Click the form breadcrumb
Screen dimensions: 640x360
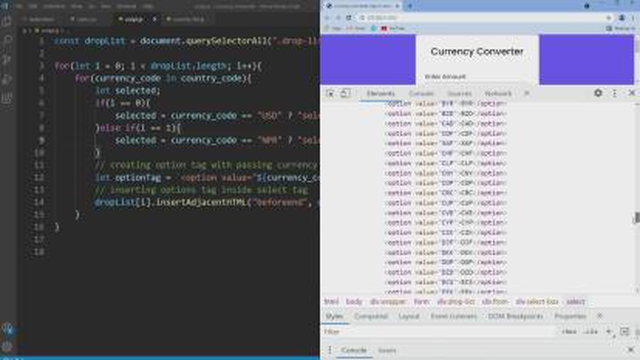(x=422, y=302)
